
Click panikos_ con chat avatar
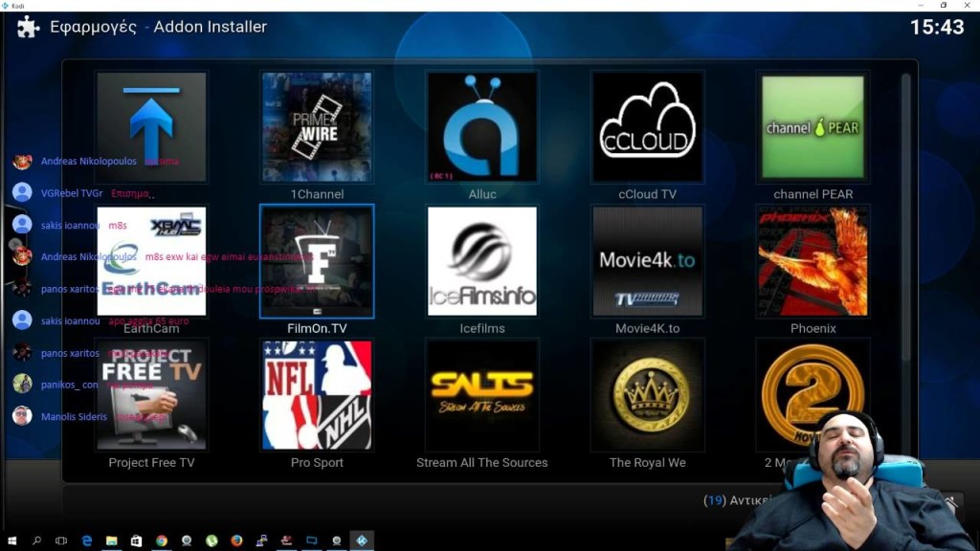click(x=22, y=384)
